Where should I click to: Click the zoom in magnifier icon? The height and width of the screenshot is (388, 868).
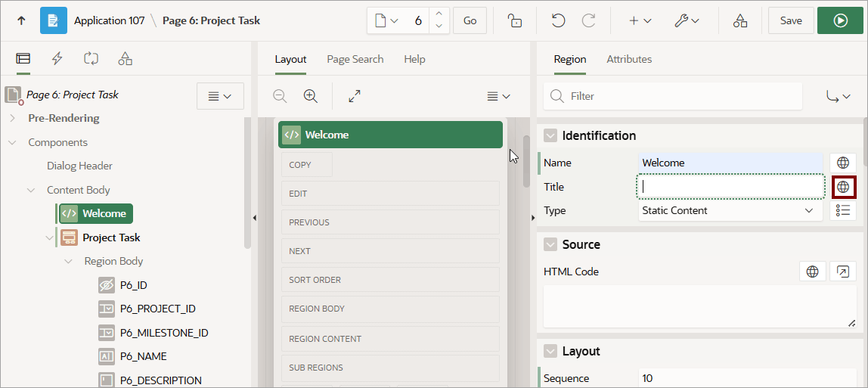pos(311,96)
